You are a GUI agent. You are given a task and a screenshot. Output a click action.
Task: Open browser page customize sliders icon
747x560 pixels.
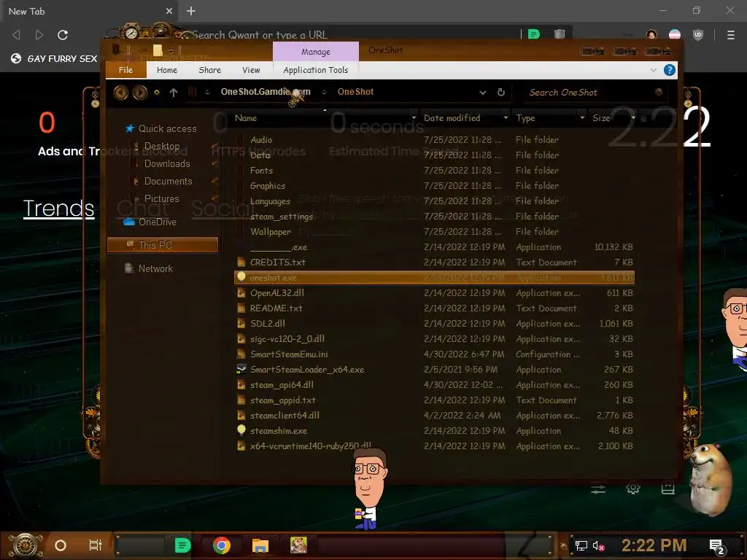[598, 489]
